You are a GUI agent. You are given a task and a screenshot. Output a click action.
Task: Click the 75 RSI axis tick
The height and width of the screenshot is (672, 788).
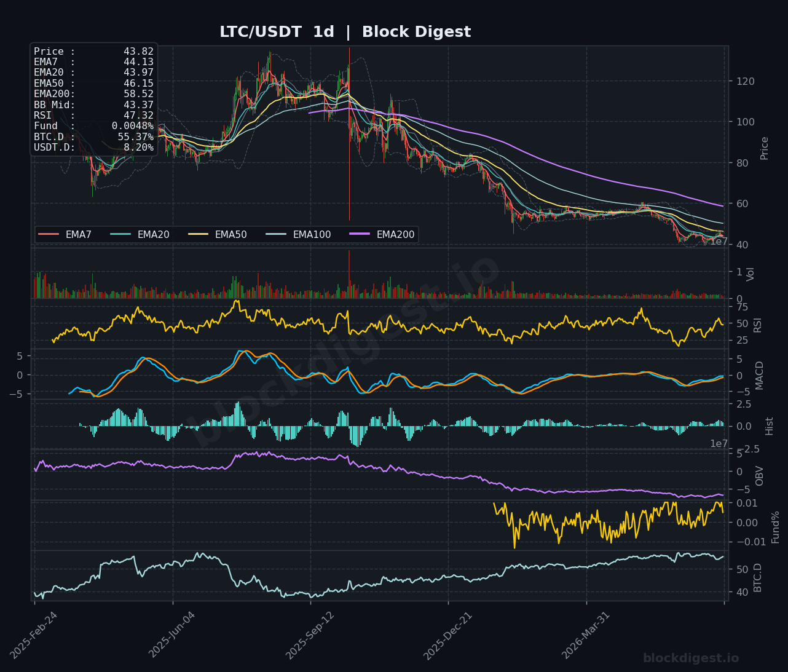[x=743, y=307]
